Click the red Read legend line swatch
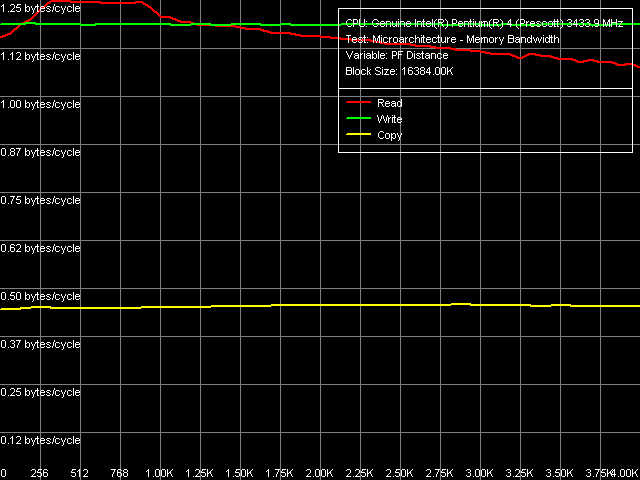 pos(358,103)
